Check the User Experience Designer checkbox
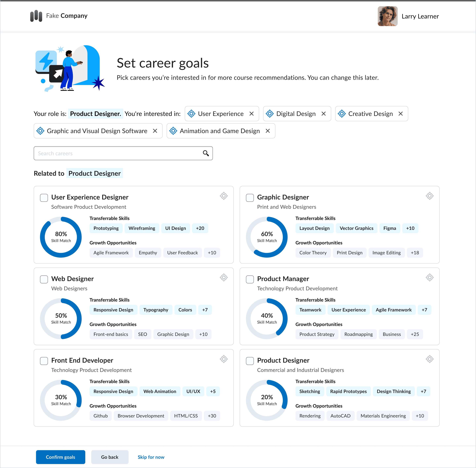476x468 pixels. [44, 198]
